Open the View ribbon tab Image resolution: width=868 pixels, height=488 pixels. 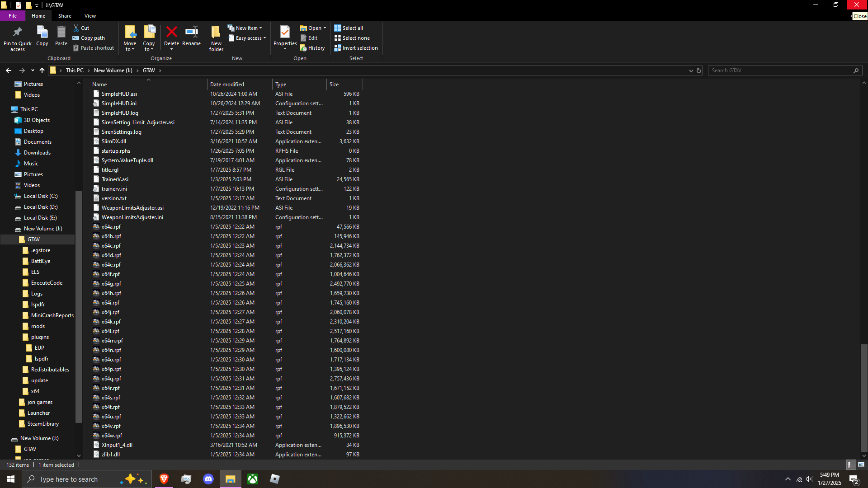coord(90,16)
